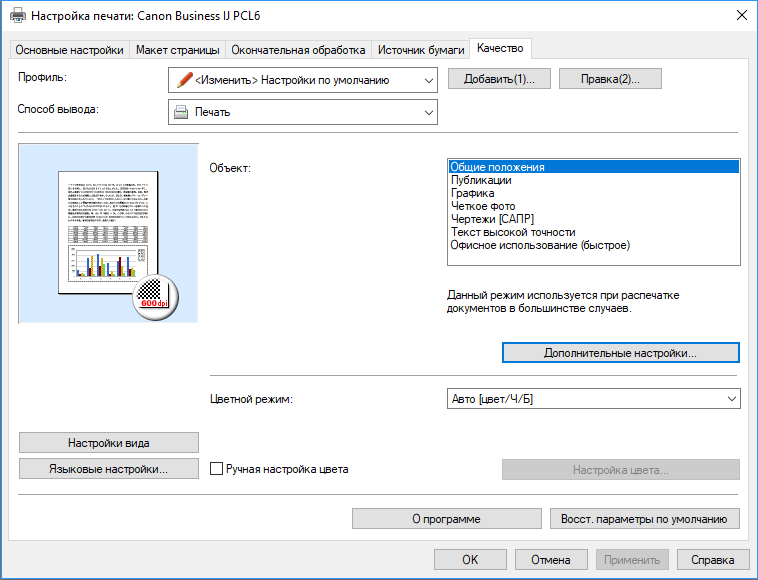Open the Источник бумаги tab
The height and width of the screenshot is (580, 758).
(421, 50)
